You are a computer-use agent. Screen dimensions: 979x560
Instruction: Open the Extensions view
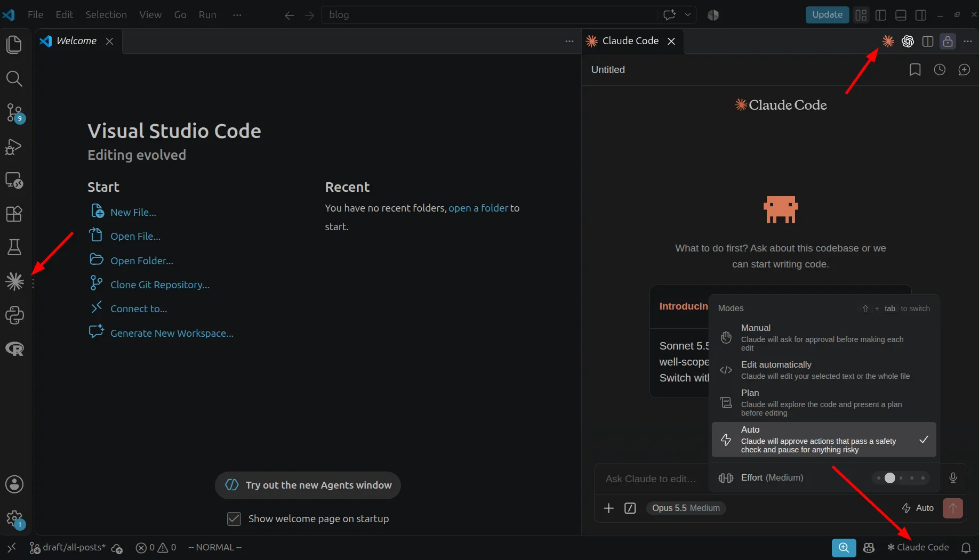point(14,214)
